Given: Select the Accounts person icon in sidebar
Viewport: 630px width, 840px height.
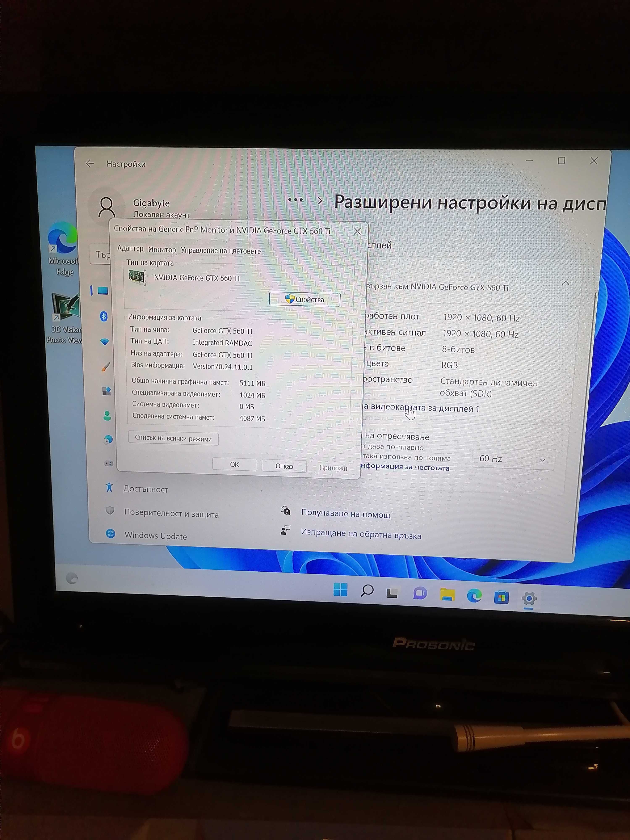Looking at the screenshot, I should [x=107, y=416].
